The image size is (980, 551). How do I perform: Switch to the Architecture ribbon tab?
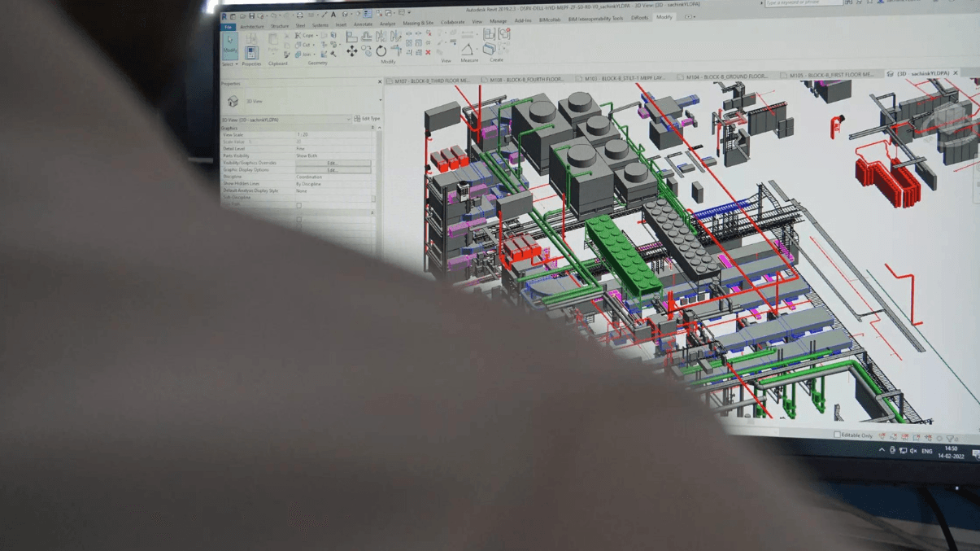click(x=252, y=27)
